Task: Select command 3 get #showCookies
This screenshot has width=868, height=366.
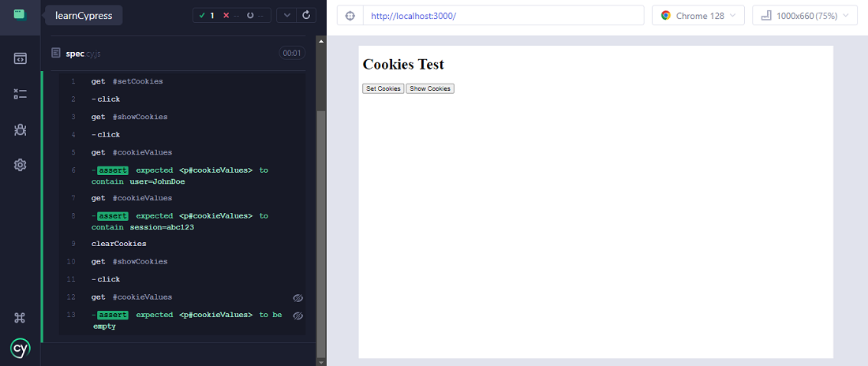Action: click(x=182, y=117)
